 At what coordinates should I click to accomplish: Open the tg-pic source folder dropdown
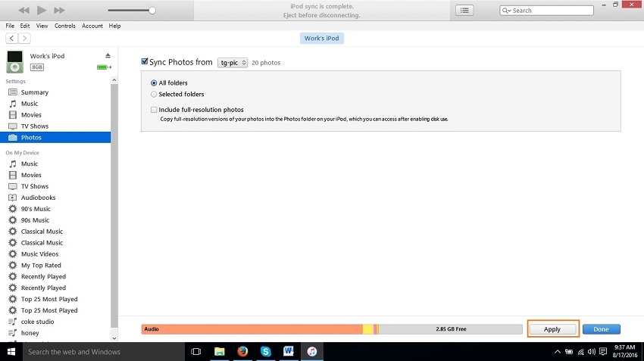tap(233, 63)
